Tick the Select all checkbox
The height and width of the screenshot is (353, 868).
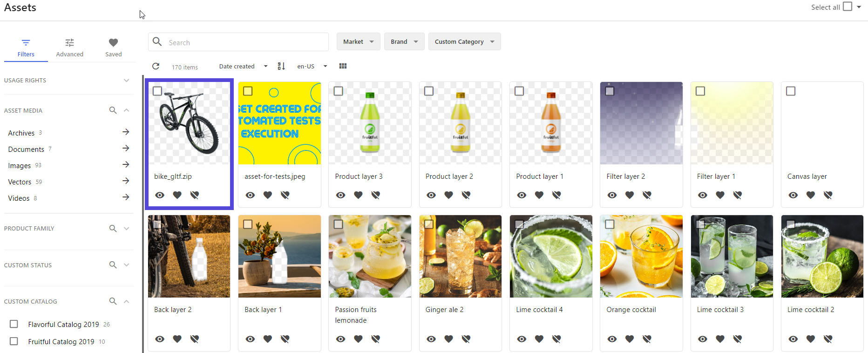848,7
